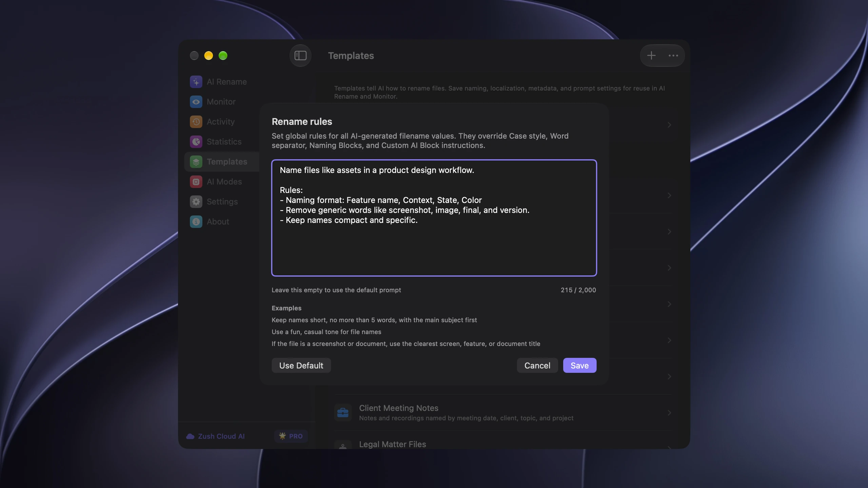Click the '215 / 2,000' character counter
The height and width of the screenshot is (488, 868).
[x=578, y=290]
